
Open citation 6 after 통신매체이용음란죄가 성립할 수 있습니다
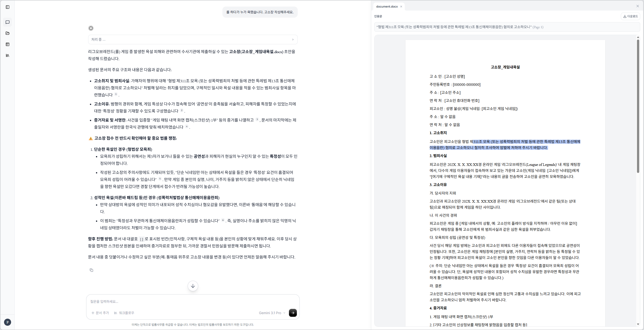click(x=223, y=220)
